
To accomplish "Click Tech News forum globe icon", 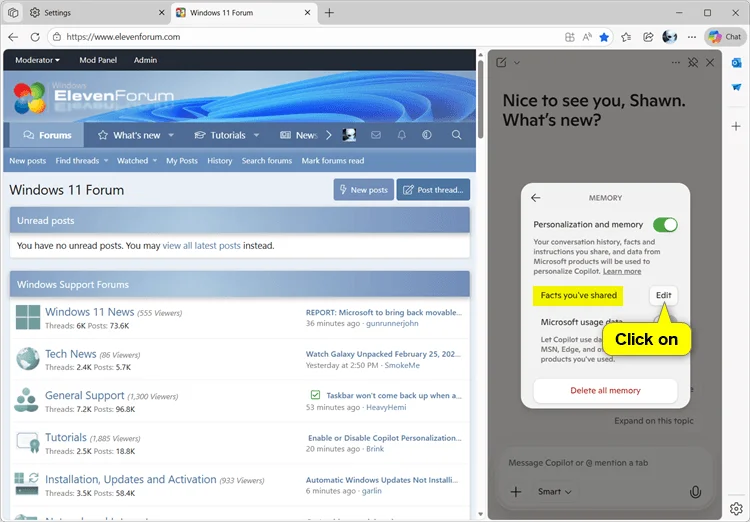I will pyautogui.click(x=27, y=359).
